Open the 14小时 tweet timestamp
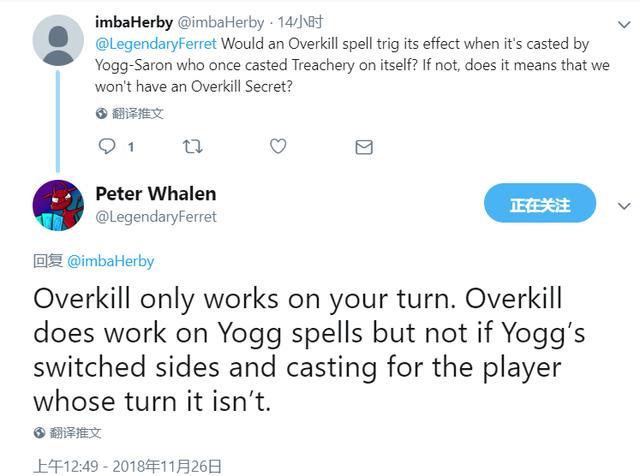 304,22
